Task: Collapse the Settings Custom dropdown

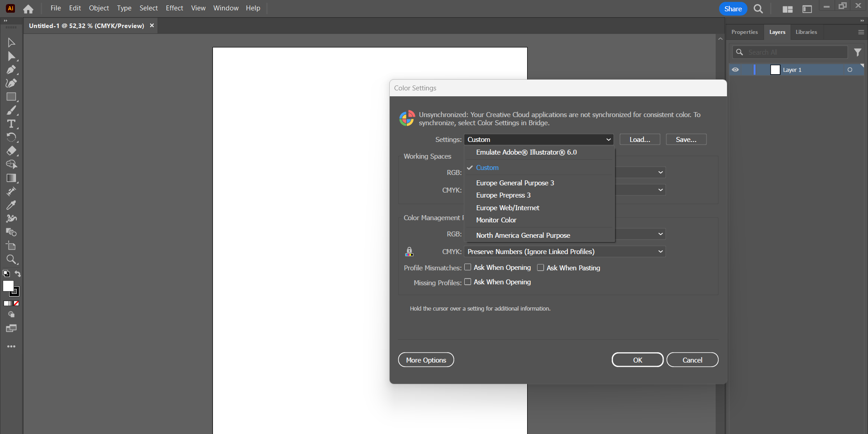Action: pyautogui.click(x=539, y=140)
